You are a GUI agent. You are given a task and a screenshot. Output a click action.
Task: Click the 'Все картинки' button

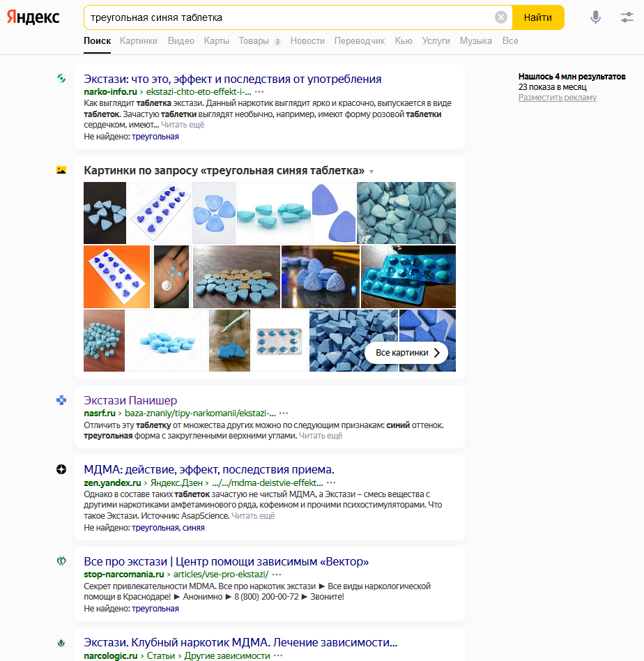coord(408,353)
